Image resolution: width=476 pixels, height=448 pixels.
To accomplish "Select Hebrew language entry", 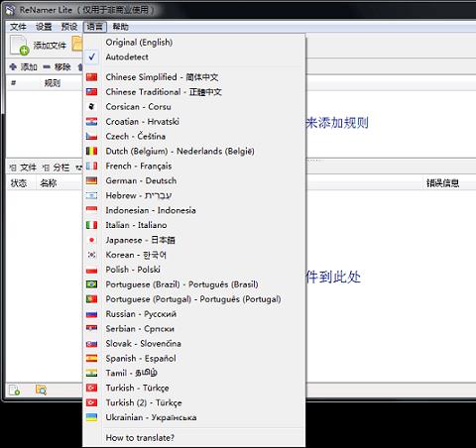I will [x=194, y=195].
